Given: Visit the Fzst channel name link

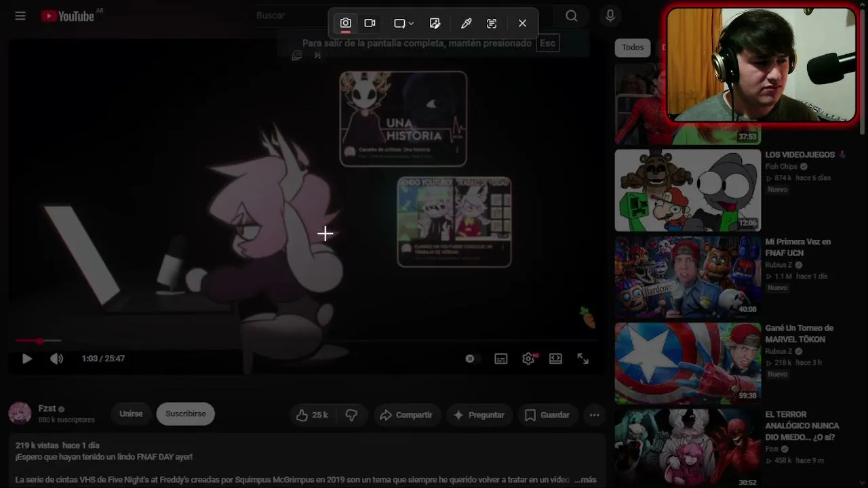Looking at the screenshot, I should (x=47, y=408).
